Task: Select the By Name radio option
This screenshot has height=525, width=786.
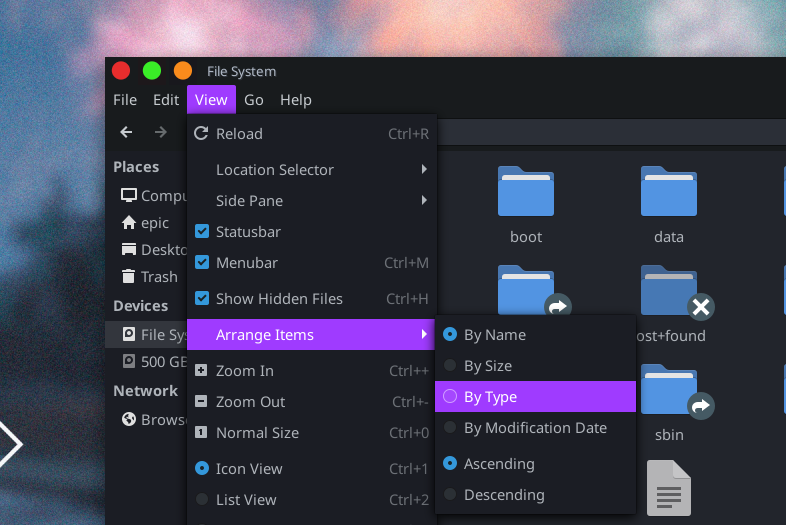Action: coord(450,334)
